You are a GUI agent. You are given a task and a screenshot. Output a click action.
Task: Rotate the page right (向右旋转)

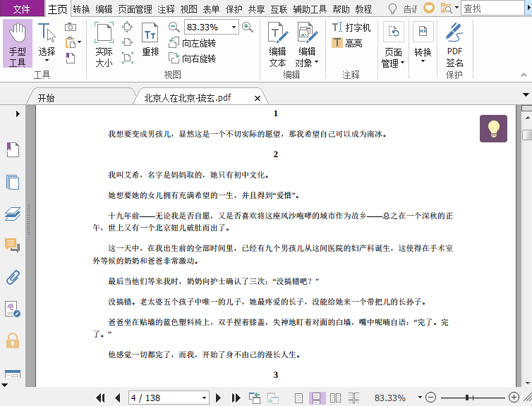pyautogui.click(x=193, y=59)
